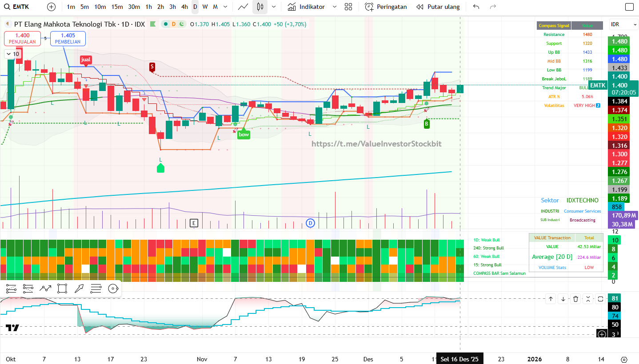Select the horizontal levels drawing tool
639x364 pixels.
tap(96, 289)
